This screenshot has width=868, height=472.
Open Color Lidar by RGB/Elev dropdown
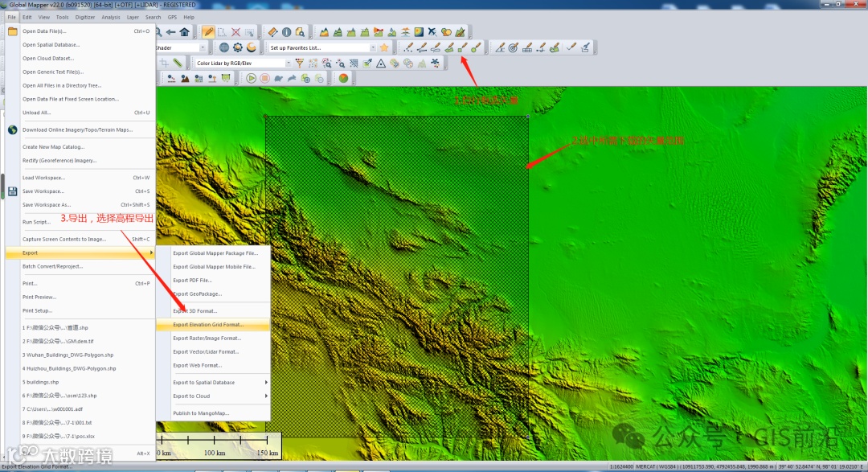290,63
